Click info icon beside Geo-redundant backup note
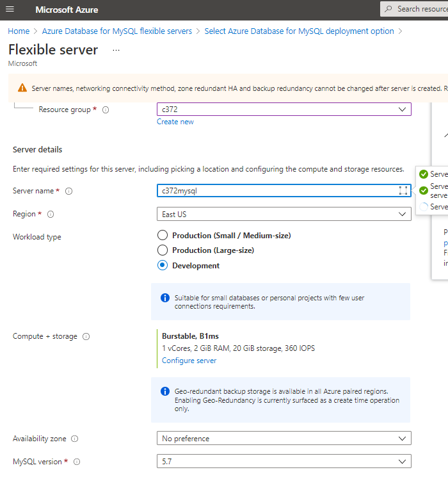Screen dimensions: 448x479 [165, 391]
